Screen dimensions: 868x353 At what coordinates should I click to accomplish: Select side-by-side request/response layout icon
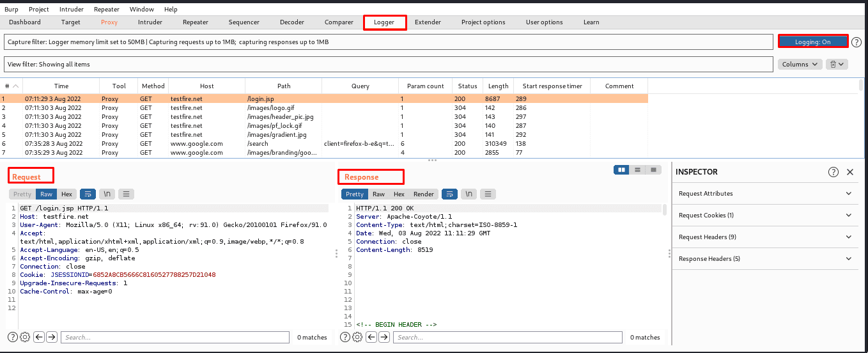(621, 169)
